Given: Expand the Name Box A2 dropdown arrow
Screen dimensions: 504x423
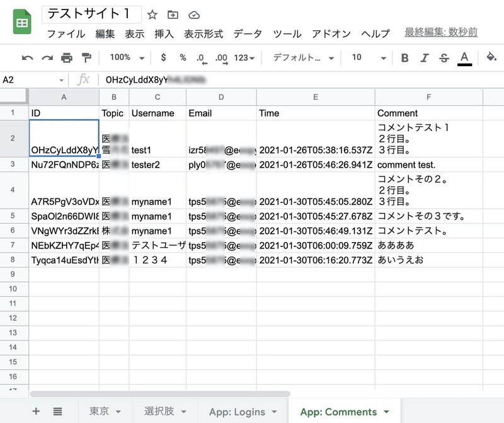Looking at the screenshot, I should [x=61, y=80].
